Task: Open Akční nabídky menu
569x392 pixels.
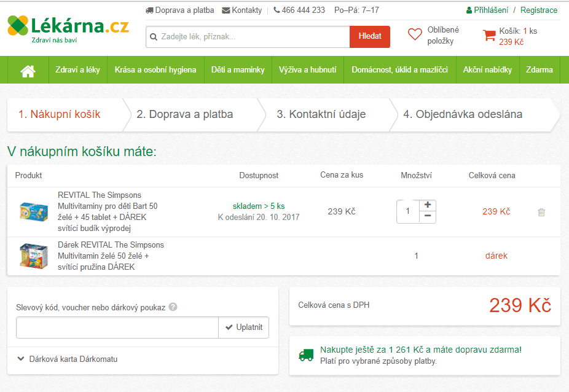Action: (x=487, y=69)
